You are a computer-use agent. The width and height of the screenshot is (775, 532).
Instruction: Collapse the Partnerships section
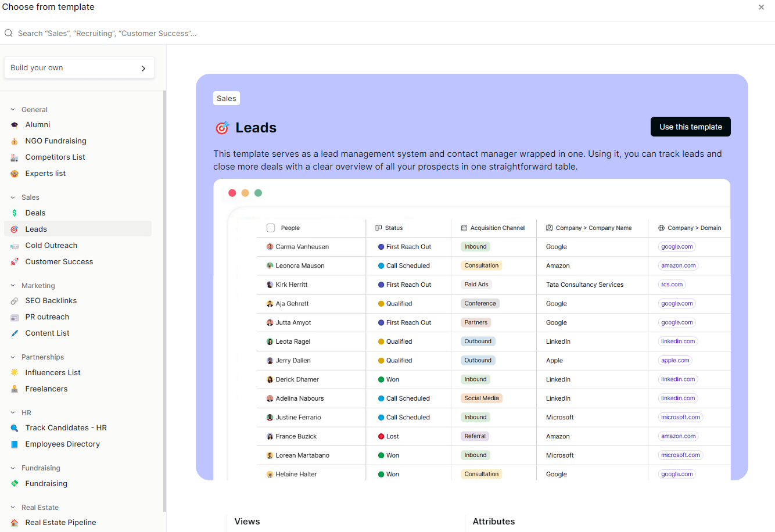[x=12, y=357]
